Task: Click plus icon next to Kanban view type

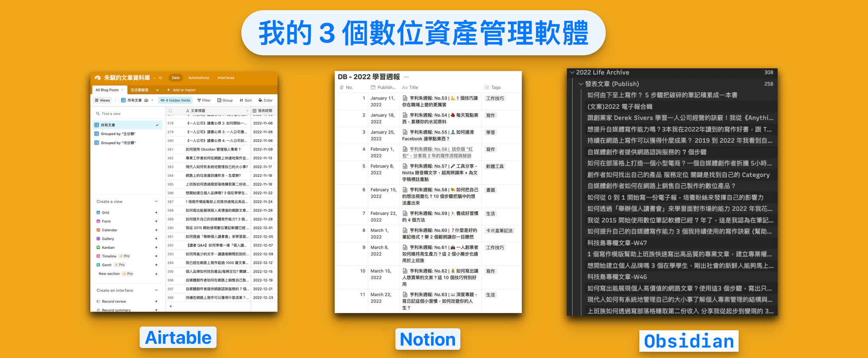Action: click(156, 247)
